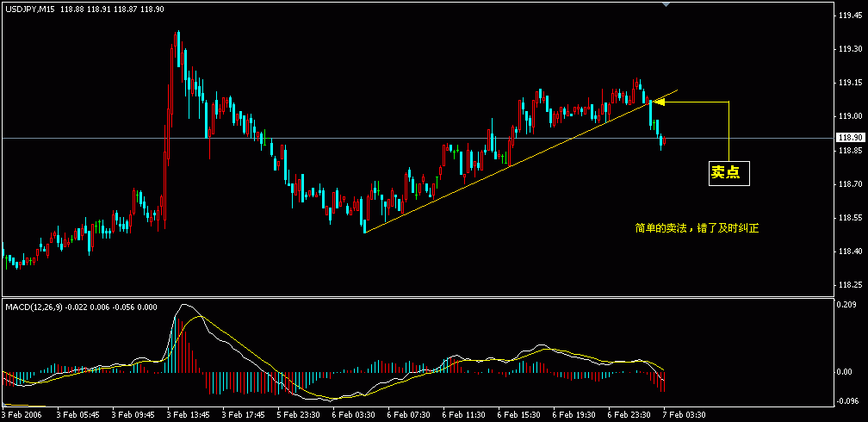
Task: Click the 3 Feb 13:45 time axis label
Action: coord(189,415)
